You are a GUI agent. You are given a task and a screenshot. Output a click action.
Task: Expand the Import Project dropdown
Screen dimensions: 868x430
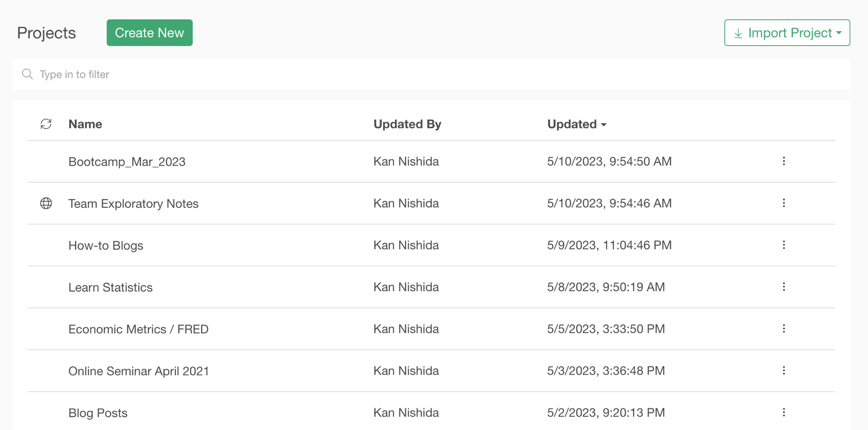pyautogui.click(x=787, y=33)
